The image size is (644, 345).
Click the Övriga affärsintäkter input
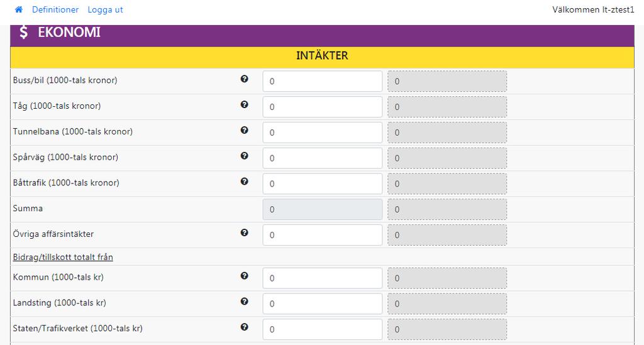pyautogui.click(x=323, y=235)
